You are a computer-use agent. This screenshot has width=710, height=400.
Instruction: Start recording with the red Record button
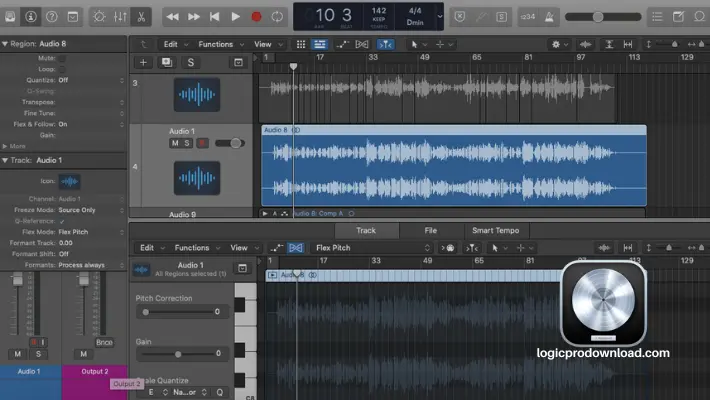click(256, 17)
